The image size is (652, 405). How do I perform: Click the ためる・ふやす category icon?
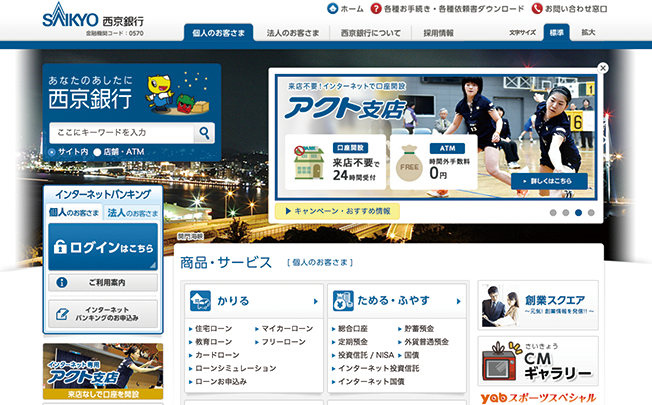[x=343, y=301]
